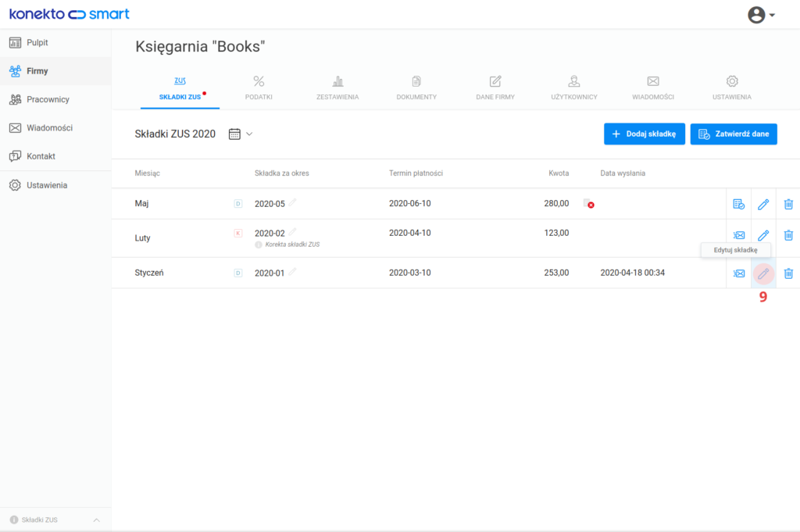The image size is (800, 532).
Task: Click the konekto smart logo
Action: coord(70,14)
